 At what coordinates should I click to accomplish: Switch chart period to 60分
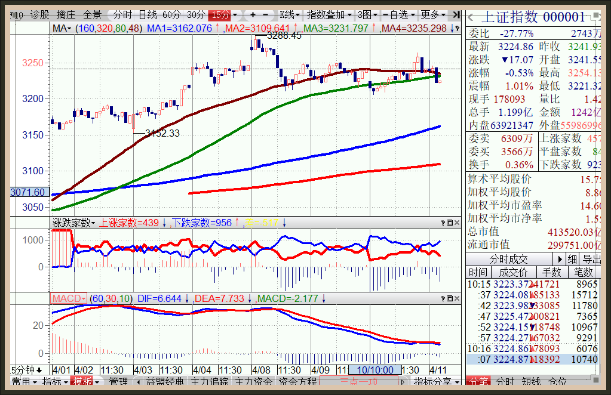click(171, 15)
